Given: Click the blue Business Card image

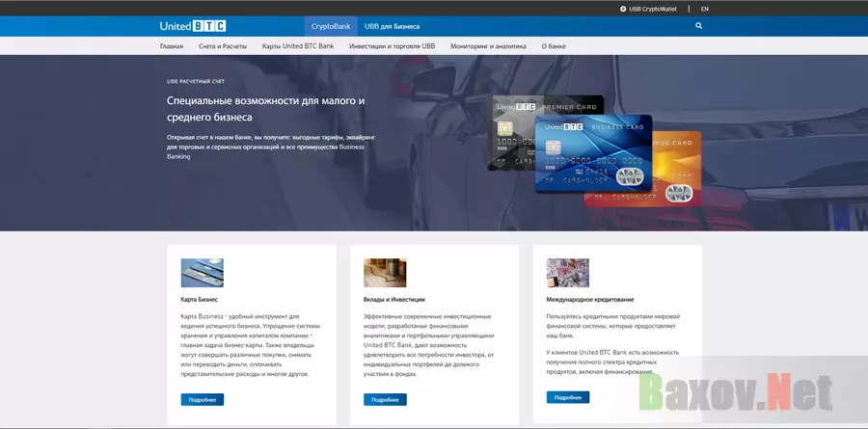Looking at the screenshot, I should 593,154.
